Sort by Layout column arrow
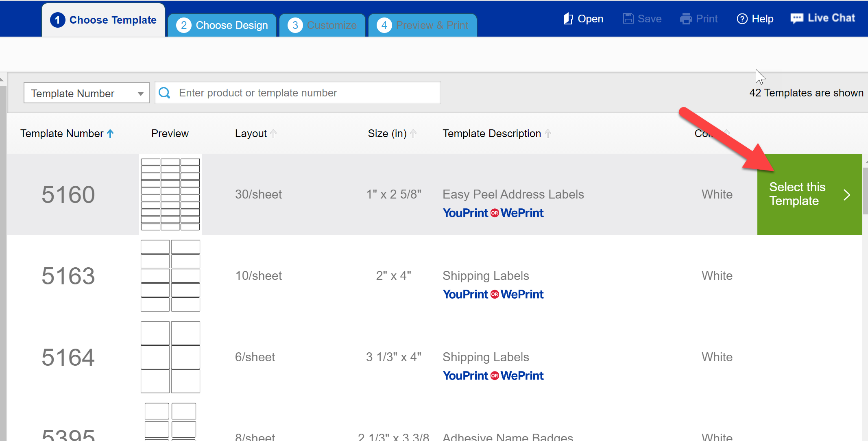The image size is (868, 441). coord(273,133)
